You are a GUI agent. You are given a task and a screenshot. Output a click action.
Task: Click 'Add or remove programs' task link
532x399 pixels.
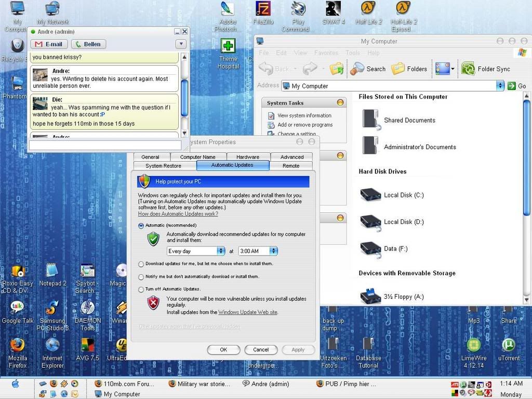[x=305, y=125]
